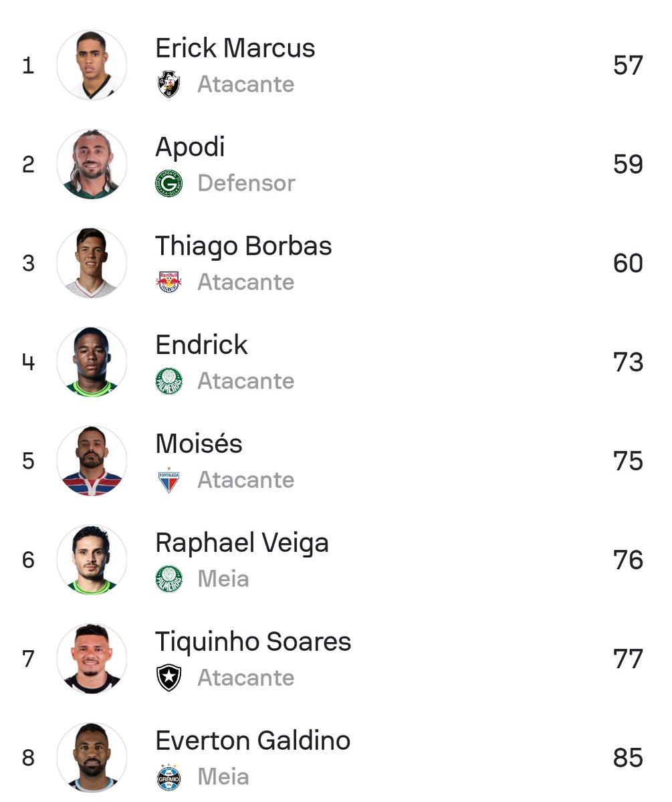672x802 pixels.
Task: Click the Grêmio crest under Everton Galdino
Action: click(169, 777)
